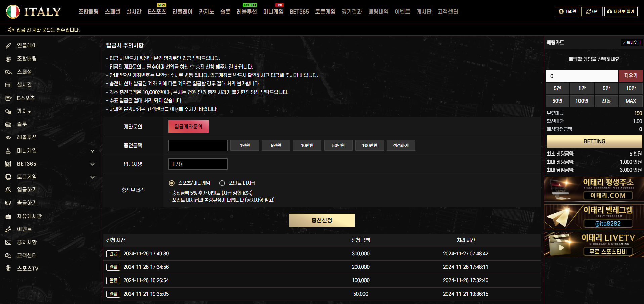Open 배팅내역 in the top menu
The width and height of the screenshot is (644, 304).
378,12
